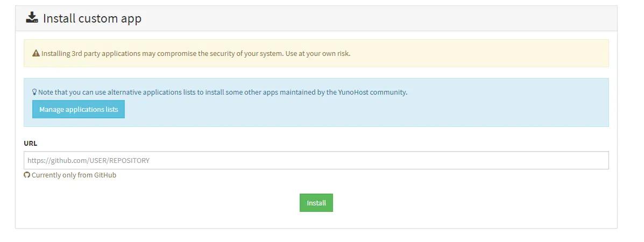Viewport: 644px width, 242px height.
Task: Open Manage applications lists
Action: click(x=79, y=109)
